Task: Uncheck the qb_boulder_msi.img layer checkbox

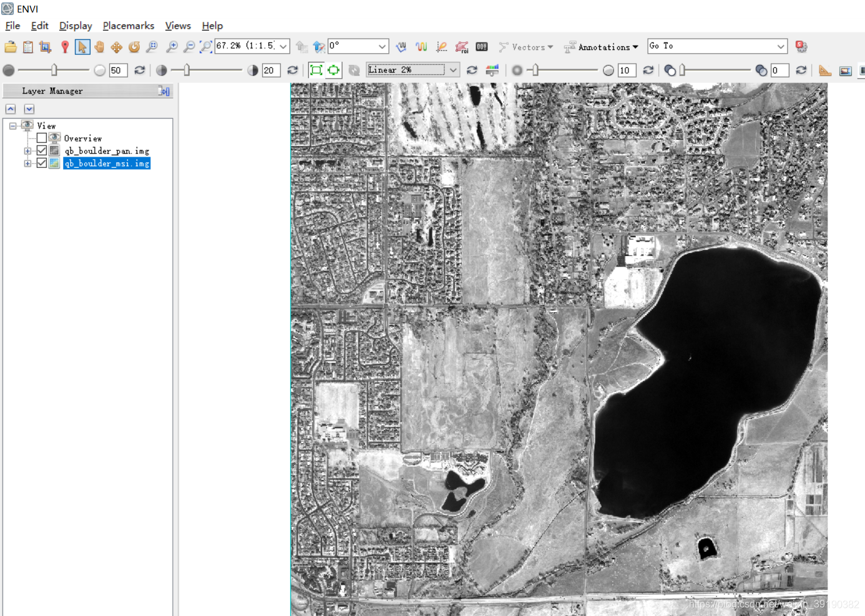Action: (42, 163)
